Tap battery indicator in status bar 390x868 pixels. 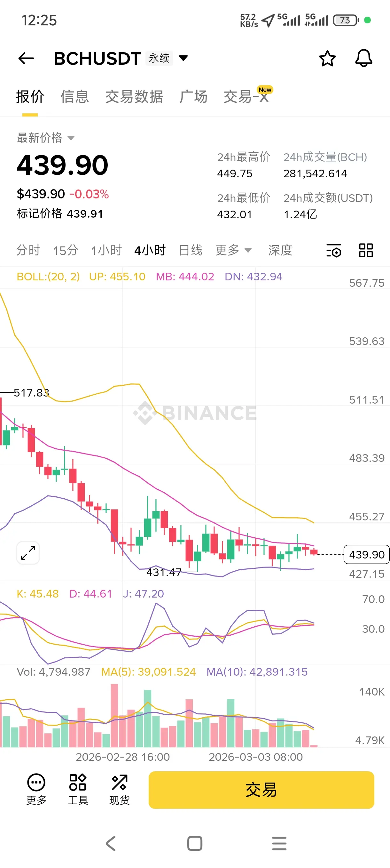pos(346,20)
